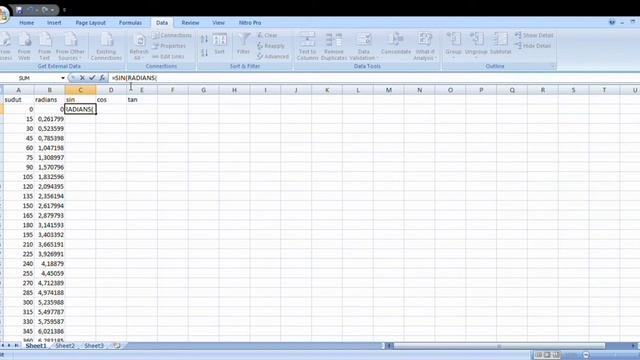Open the Insert ribbon tab
This screenshot has width=640, height=360.
click(x=54, y=23)
